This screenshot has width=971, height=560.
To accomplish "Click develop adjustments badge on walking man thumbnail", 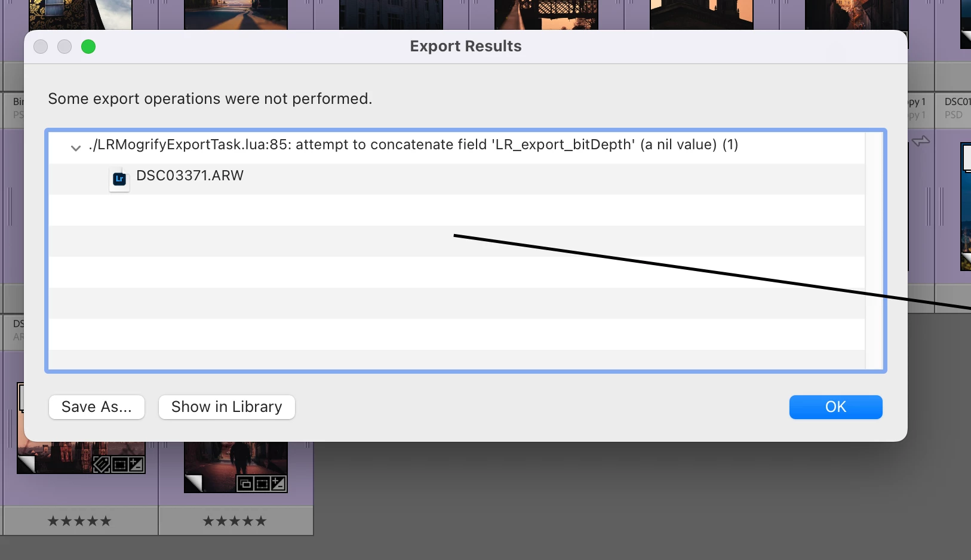I will click(279, 484).
